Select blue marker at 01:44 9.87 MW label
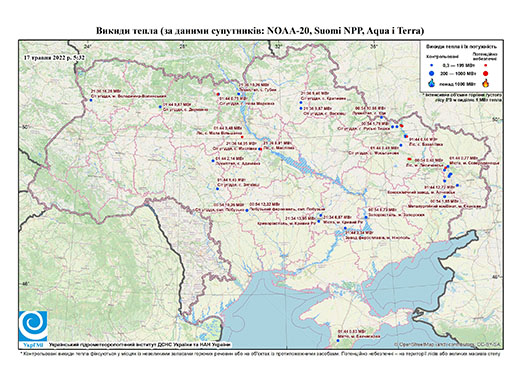 pyautogui.click(x=160, y=107)
